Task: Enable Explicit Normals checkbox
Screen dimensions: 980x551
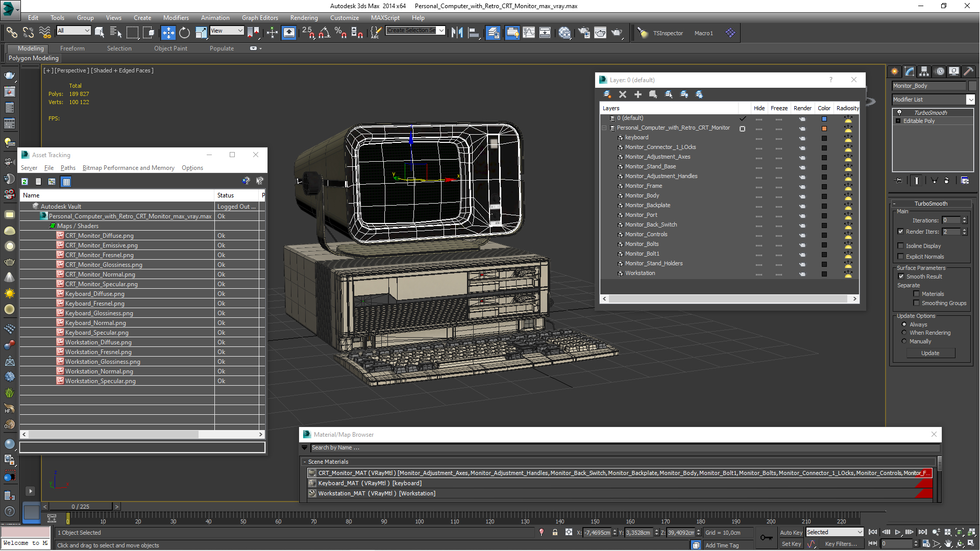Action: (901, 256)
